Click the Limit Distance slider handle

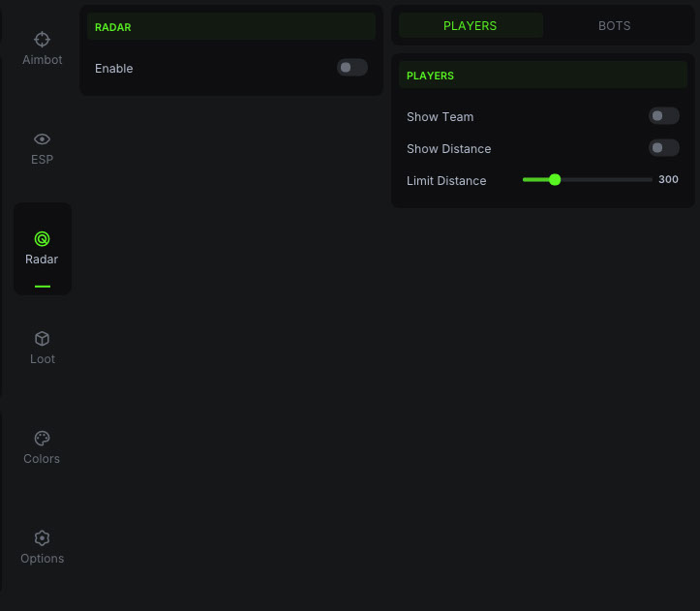click(x=555, y=179)
